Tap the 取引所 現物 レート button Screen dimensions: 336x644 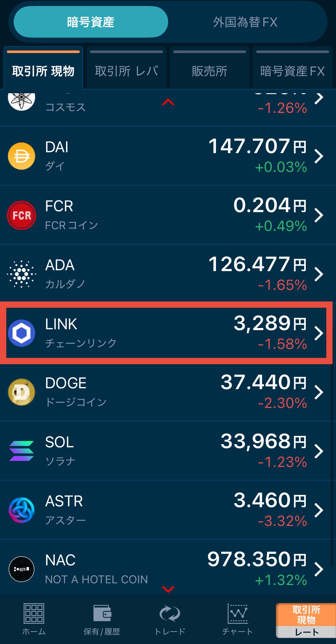[x=306, y=620]
